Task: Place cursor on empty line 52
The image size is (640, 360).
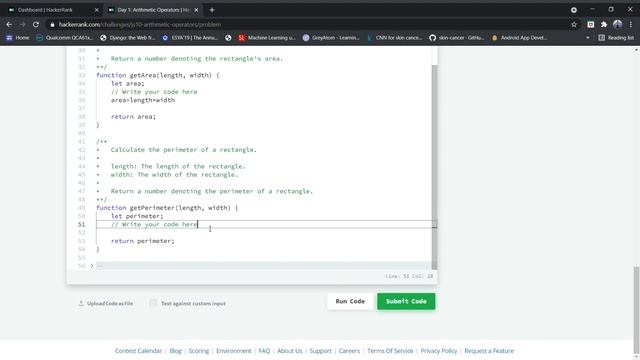Action: click(263, 233)
